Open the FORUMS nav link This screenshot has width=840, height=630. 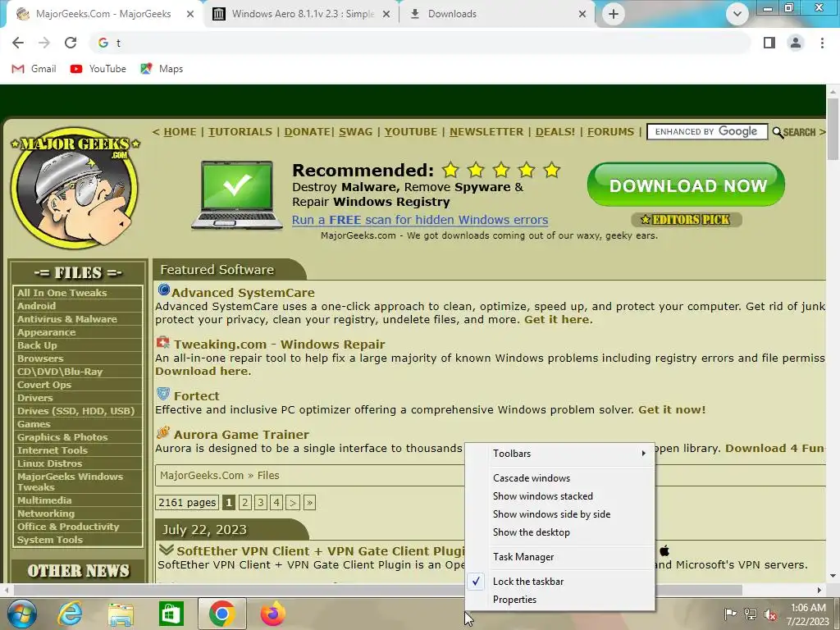(610, 132)
